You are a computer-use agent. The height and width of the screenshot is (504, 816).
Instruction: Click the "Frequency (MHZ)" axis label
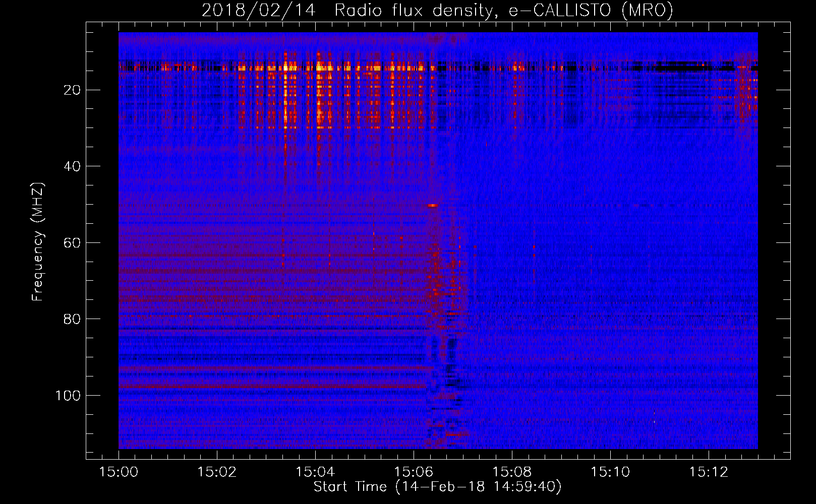pos(38,242)
